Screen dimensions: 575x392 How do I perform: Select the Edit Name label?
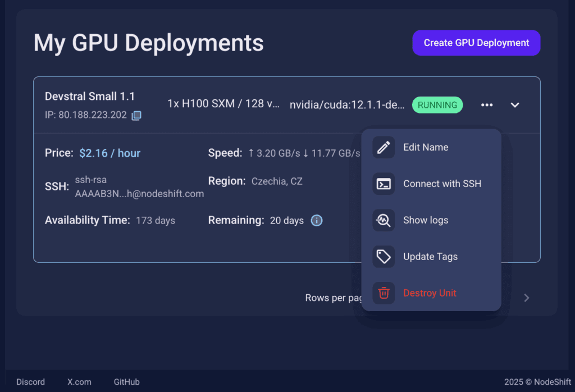coord(426,147)
